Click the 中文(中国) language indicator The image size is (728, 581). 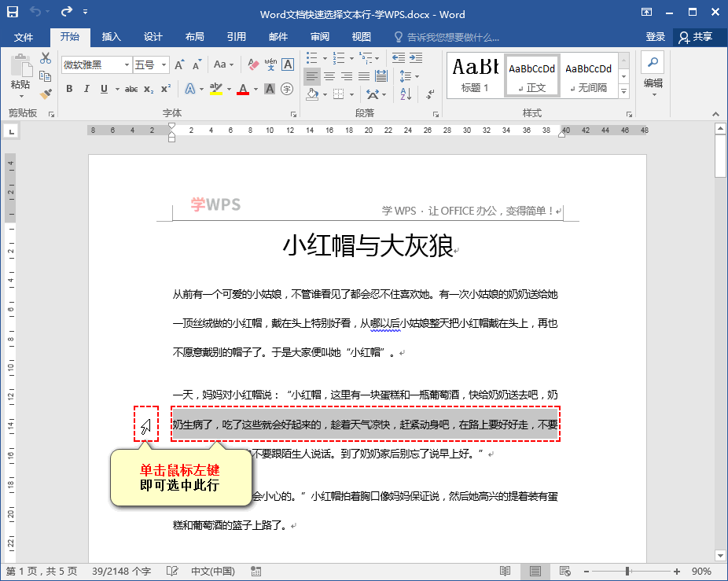213,572
